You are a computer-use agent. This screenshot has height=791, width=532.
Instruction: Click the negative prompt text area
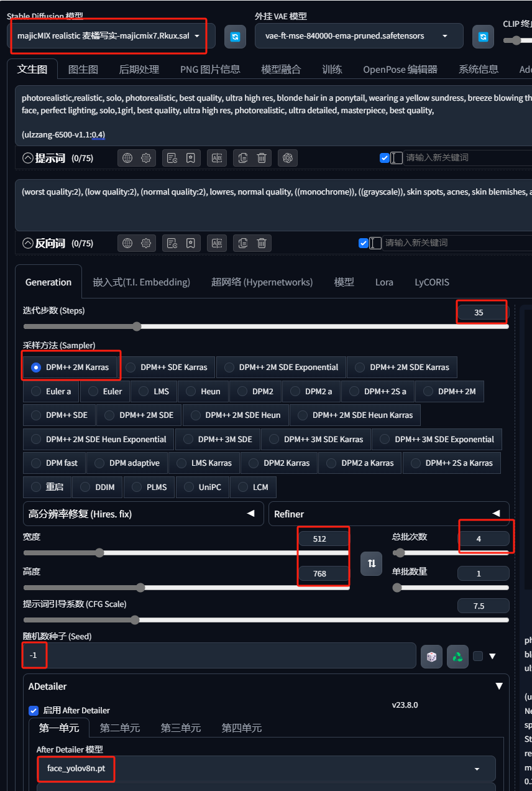[x=273, y=206]
